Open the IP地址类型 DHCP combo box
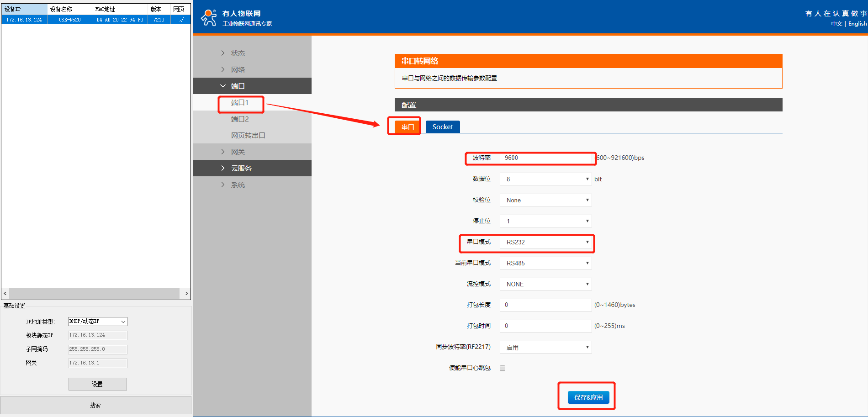Viewport: 868px width, 417px height. [97, 322]
